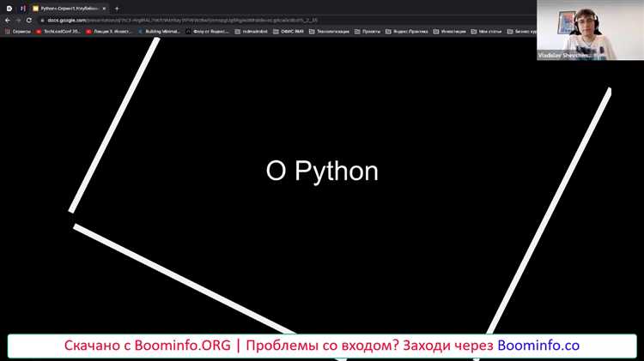Open the Мои статьи bookmark folder
This screenshot has height=361, width=644.
pos(486,31)
